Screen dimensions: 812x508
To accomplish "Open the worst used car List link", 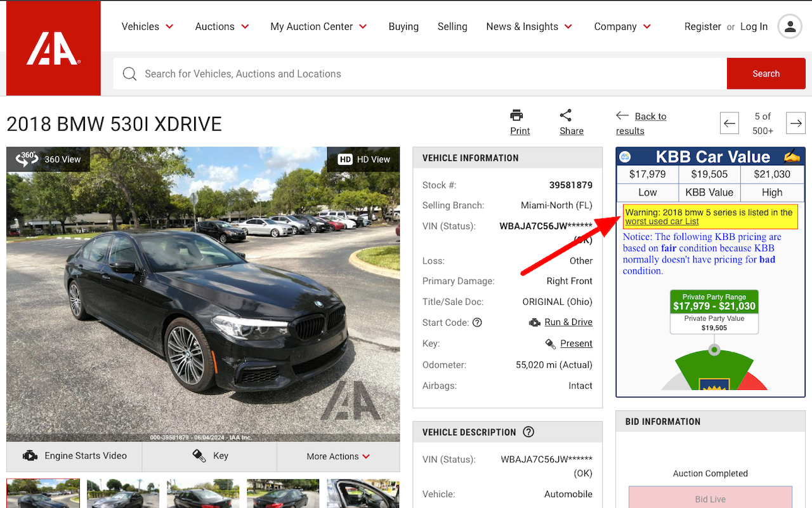I will 662,222.
